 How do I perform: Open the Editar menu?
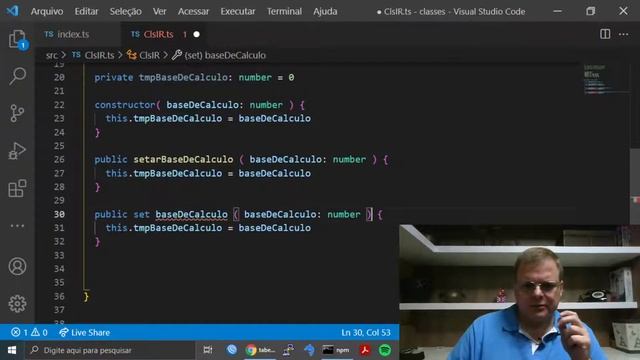(x=86, y=11)
